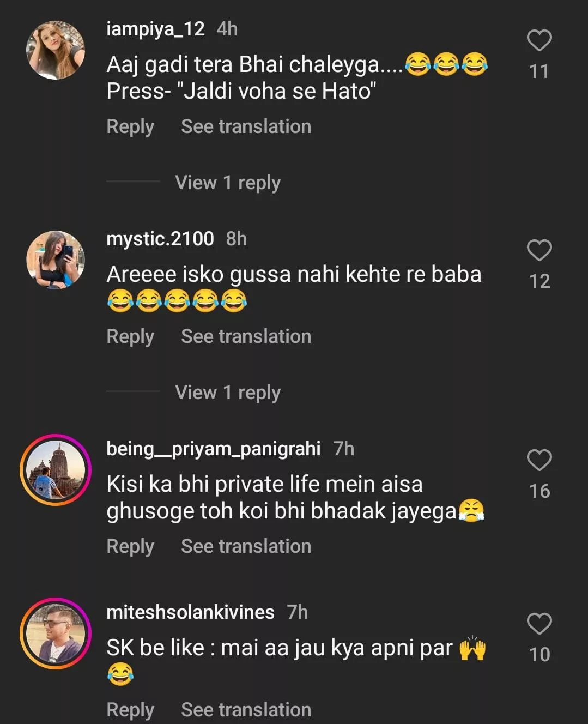See translation of the "gussa nahi kehte" comment
588x724 pixels.
246,336
